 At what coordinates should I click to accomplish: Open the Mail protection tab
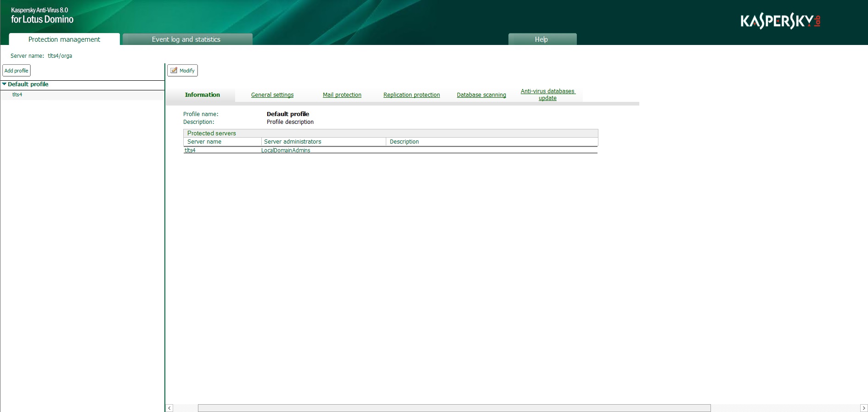[x=342, y=95]
